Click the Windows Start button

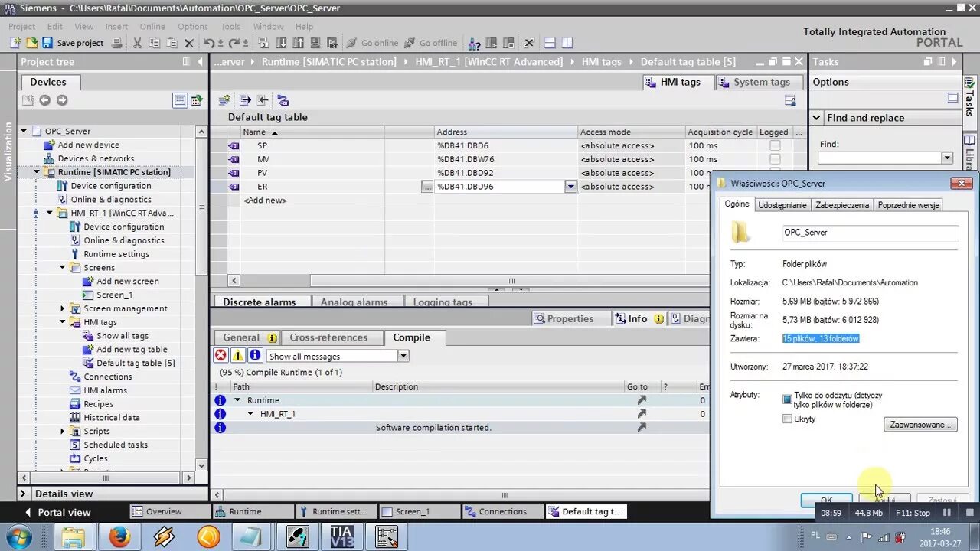[18, 536]
